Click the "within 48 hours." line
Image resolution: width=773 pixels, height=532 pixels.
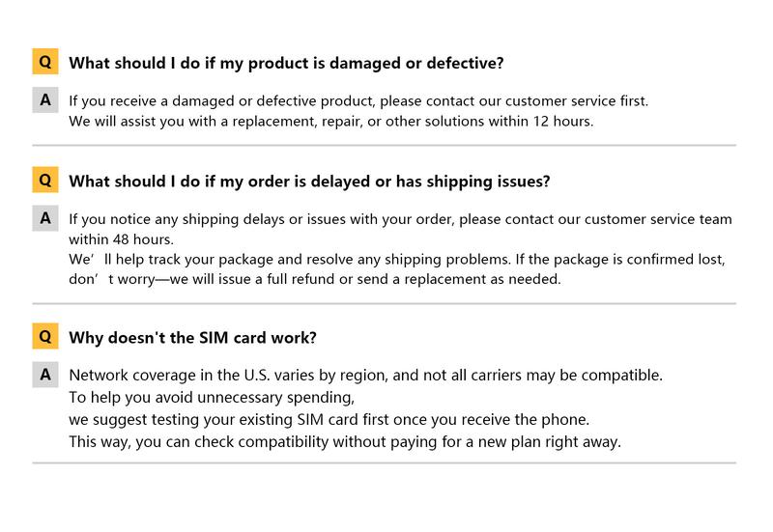coord(121,239)
